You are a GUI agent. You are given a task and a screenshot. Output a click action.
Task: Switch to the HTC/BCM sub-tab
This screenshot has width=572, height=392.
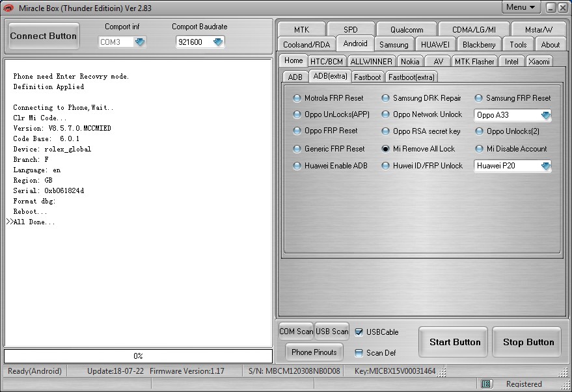tap(327, 62)
